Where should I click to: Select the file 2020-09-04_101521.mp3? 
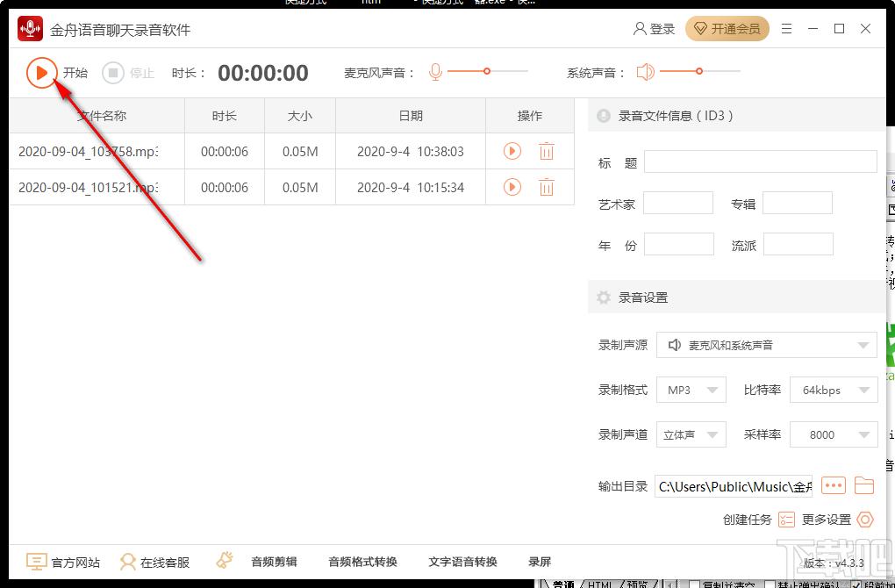pos(89,187)
